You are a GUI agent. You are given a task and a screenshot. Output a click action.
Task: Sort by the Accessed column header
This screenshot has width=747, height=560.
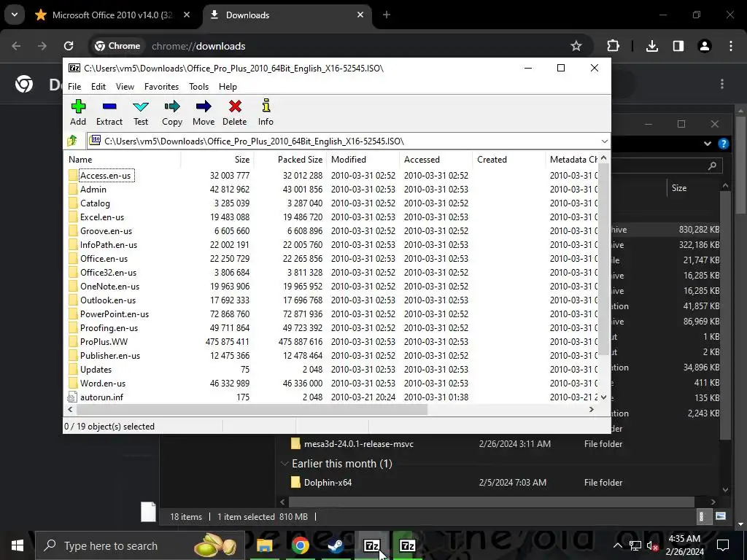point(436,160)
